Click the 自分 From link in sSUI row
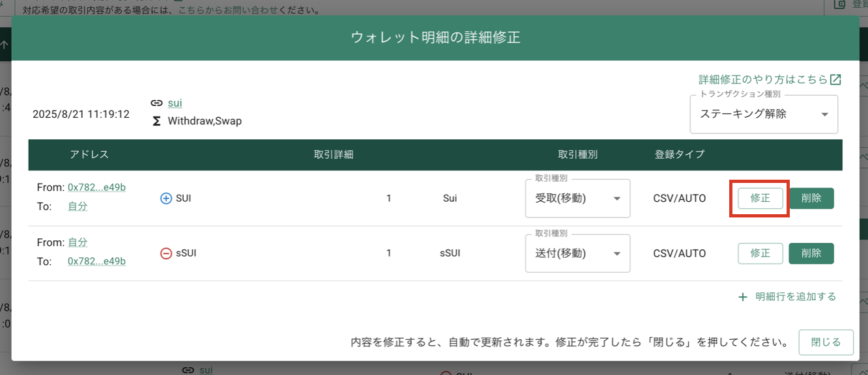 click(x=78, y=242)
